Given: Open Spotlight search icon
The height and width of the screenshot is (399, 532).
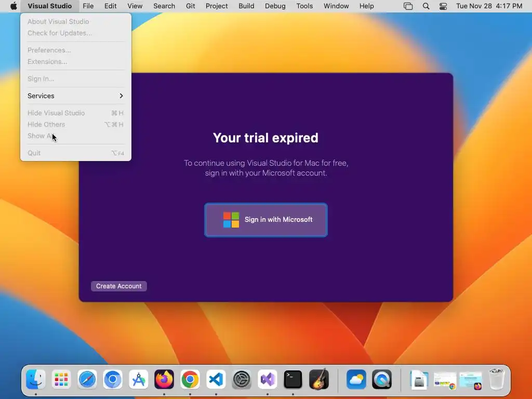Looking at the screenshot, I should [x=426, y=6].
